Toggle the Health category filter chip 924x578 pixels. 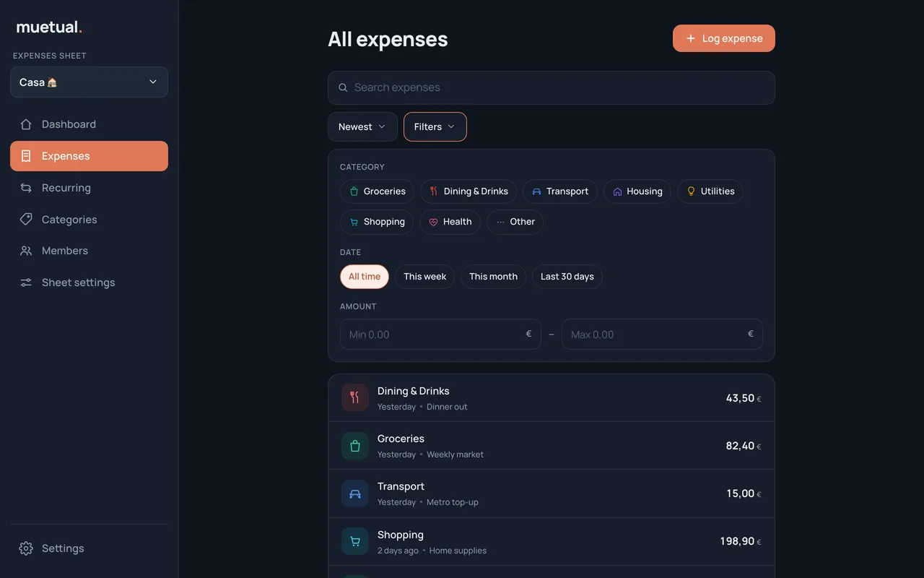(450, 222)
